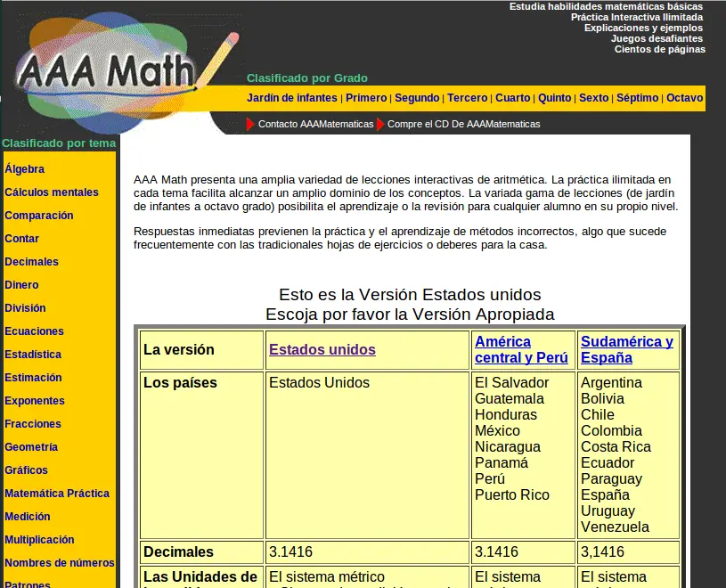
Task: Open División topic
Action: (x=25, y=308)
